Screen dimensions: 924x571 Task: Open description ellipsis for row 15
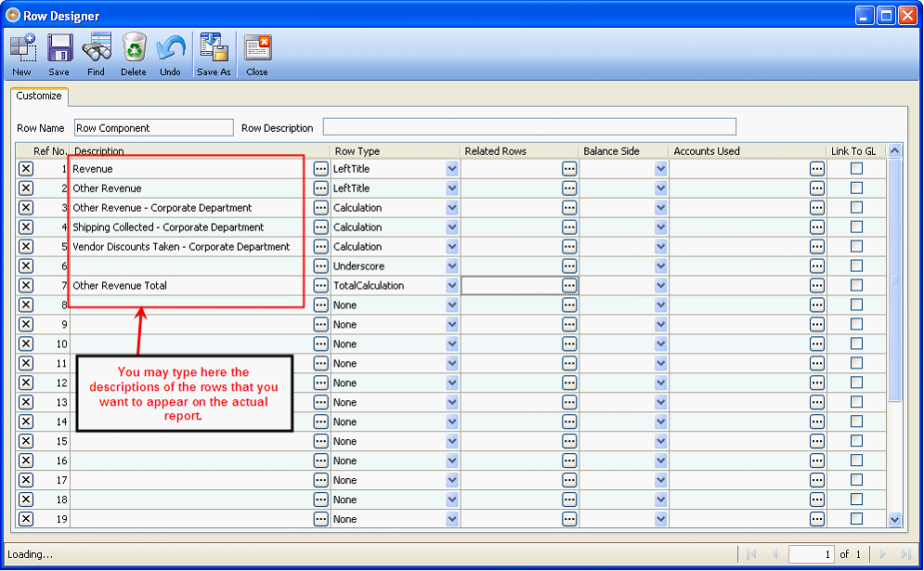[320, 441]
